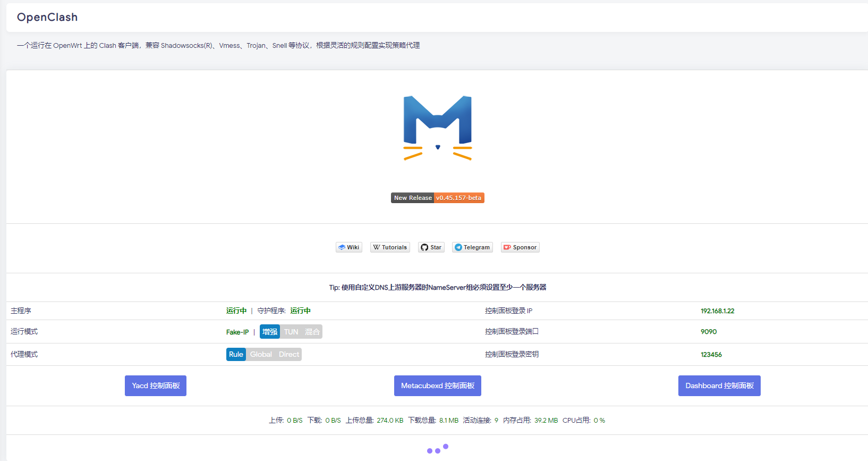Click the Fake-IP mode label
Image resolution: width=868 pixels, height=461 pixels.
[237, 332]
